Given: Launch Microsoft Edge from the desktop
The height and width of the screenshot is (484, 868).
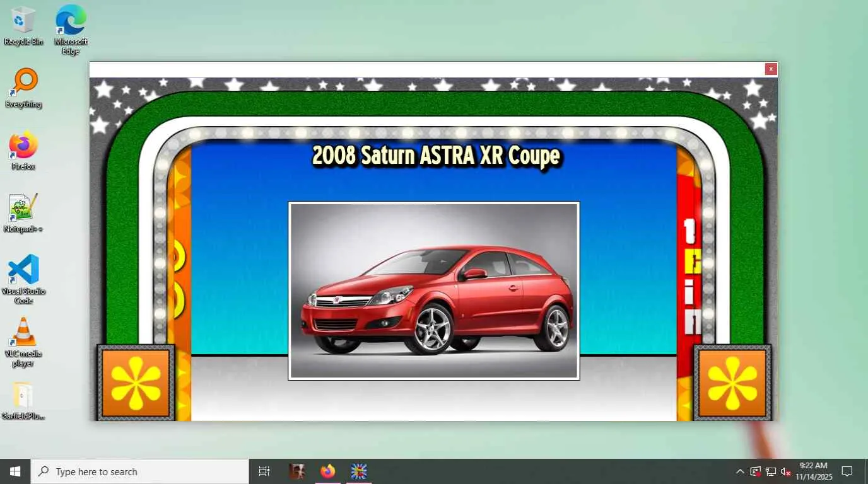Looking at the screenshot, I should click(71, 29).
